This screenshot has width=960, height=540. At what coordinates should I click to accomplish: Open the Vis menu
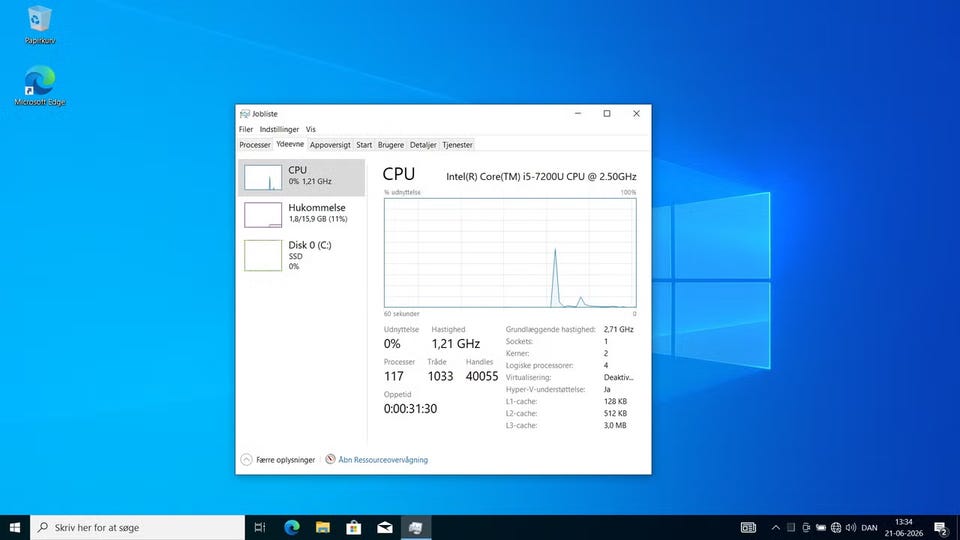pyautogui.click(x=310, y=129)
